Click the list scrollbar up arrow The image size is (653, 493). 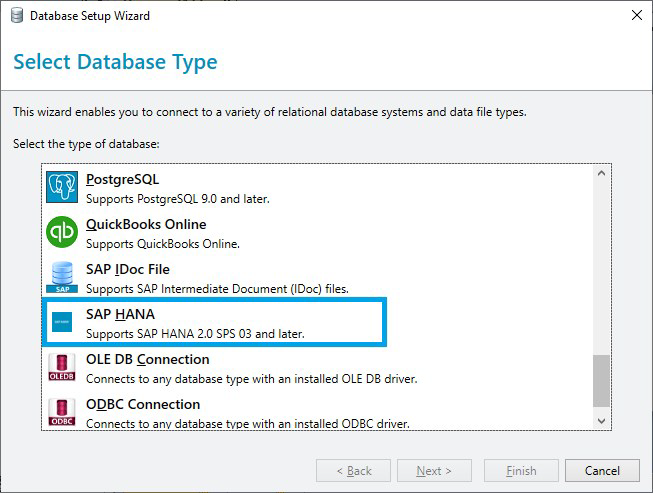tap(601, 173)
